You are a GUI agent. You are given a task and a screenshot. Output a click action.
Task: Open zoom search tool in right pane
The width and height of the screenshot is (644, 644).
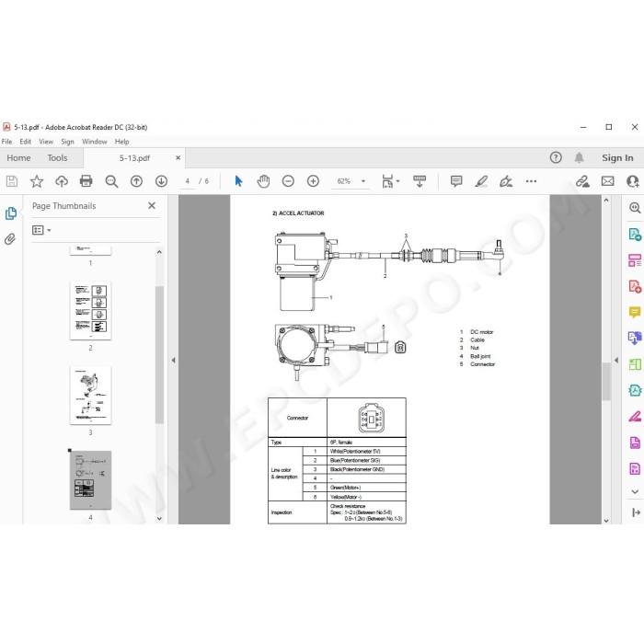point(635,208)
